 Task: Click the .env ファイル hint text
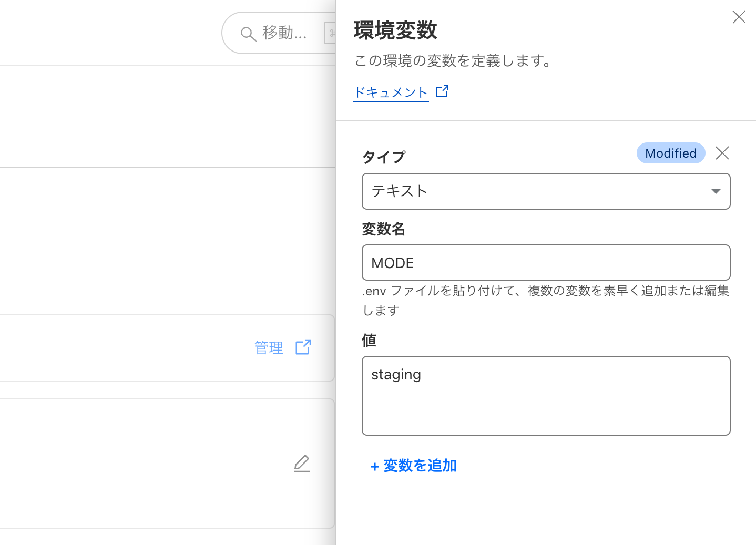coord(546,301)
